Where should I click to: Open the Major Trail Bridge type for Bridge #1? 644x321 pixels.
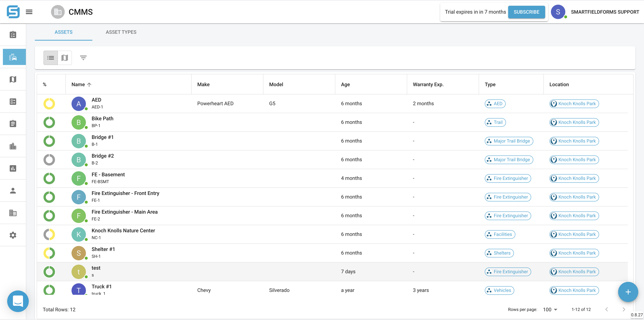coord(509,141)
